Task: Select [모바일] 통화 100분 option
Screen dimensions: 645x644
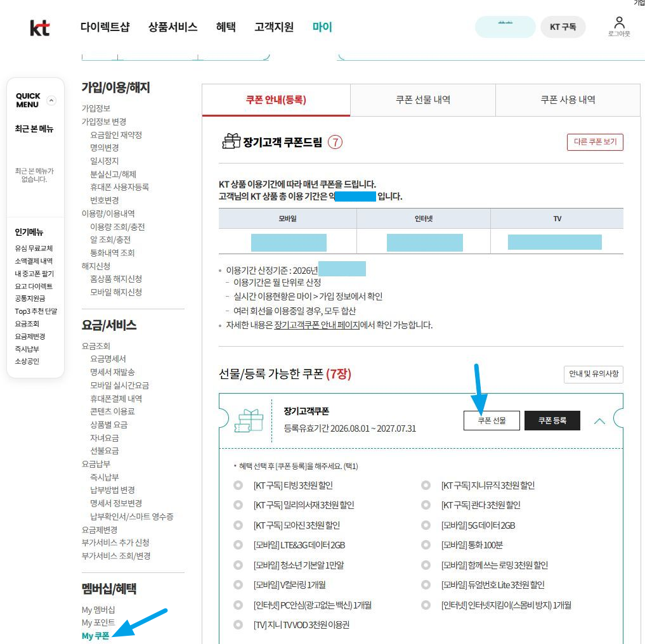Action: pos(426,545)
